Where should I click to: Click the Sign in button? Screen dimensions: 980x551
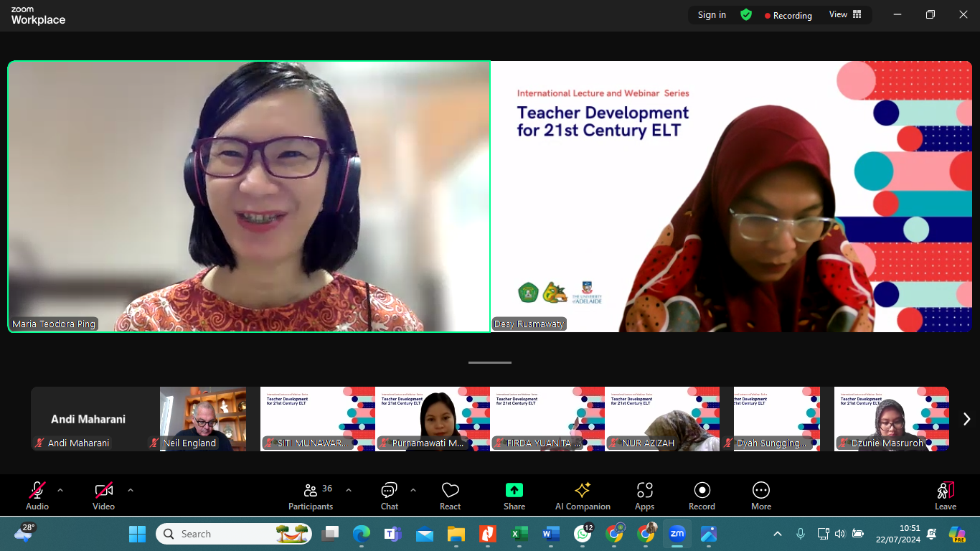712,14
